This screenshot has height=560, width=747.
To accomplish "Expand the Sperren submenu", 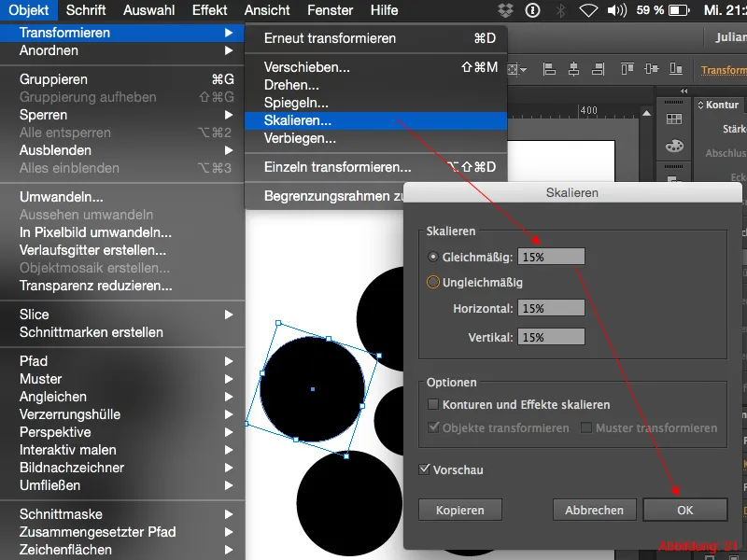I will point(229,115).
